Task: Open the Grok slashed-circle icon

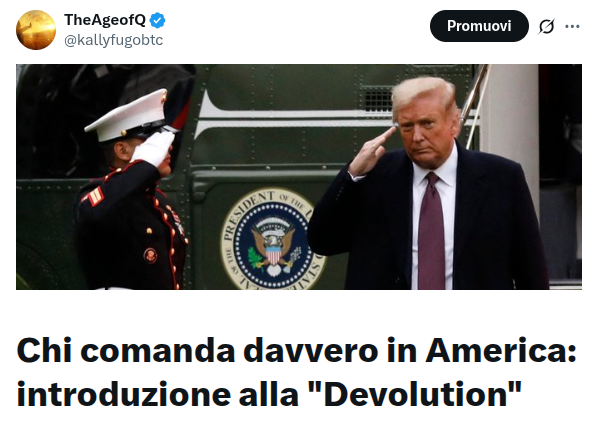Action: coord(547,26)
